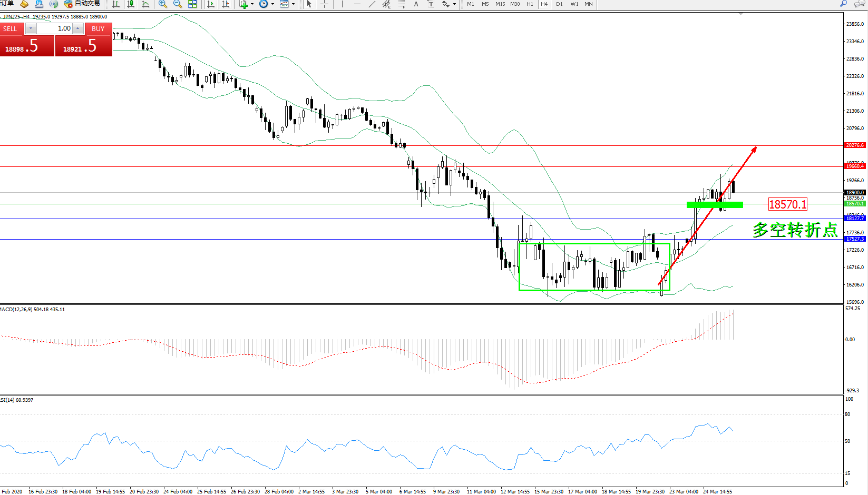
Task: Toggle the auto scroll chart button
Action: coord(211,4)
